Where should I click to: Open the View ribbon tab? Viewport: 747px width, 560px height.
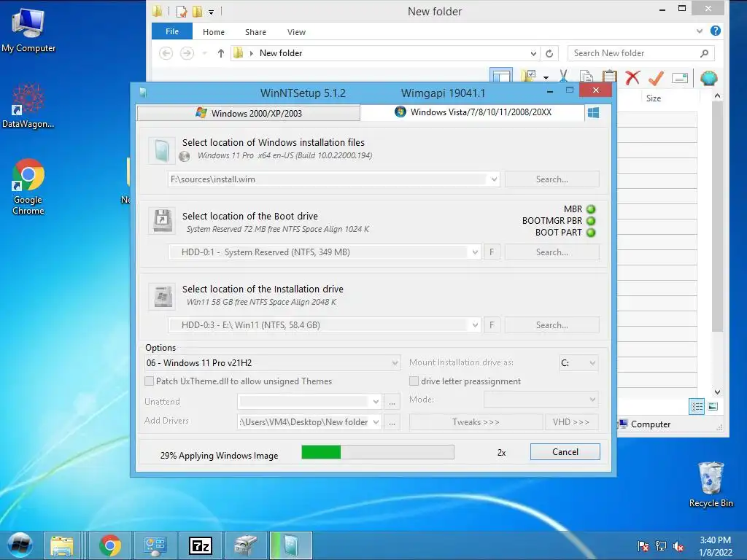(296, 32)
